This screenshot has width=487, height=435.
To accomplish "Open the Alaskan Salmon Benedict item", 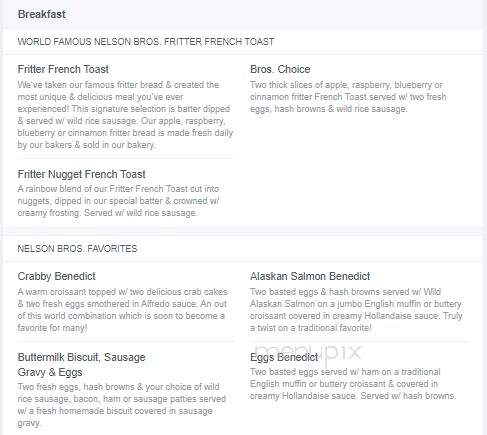I will coord(310,276).
